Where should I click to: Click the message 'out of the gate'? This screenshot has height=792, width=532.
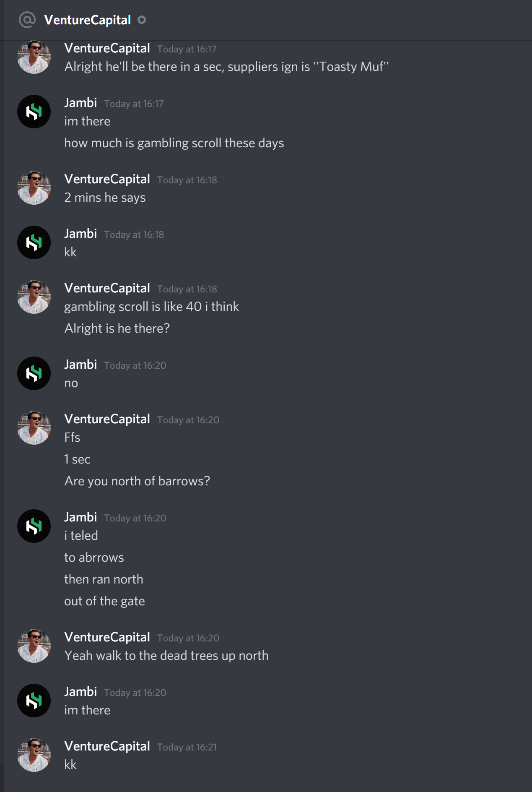[x=104, y=601]
